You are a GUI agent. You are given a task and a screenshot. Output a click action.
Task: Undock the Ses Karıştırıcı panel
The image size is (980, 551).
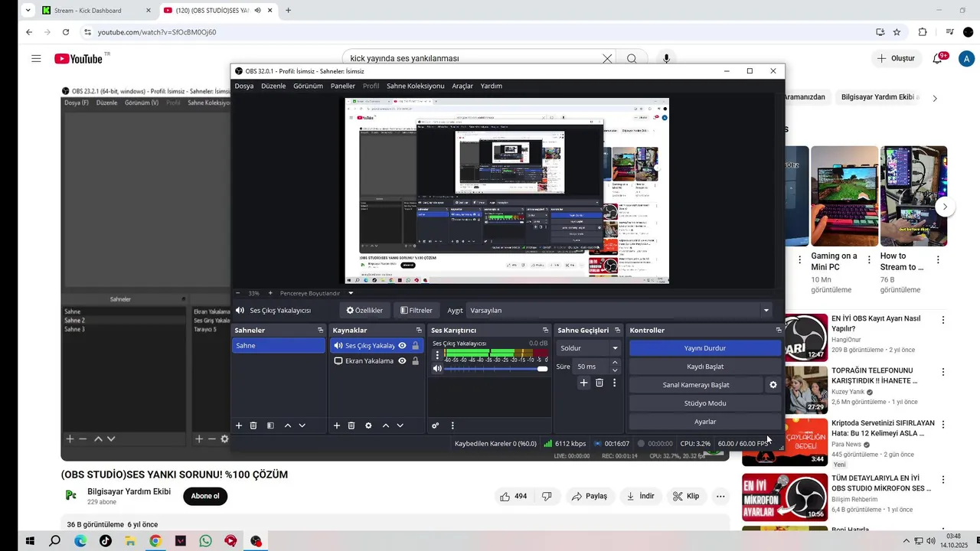point(545,331)
